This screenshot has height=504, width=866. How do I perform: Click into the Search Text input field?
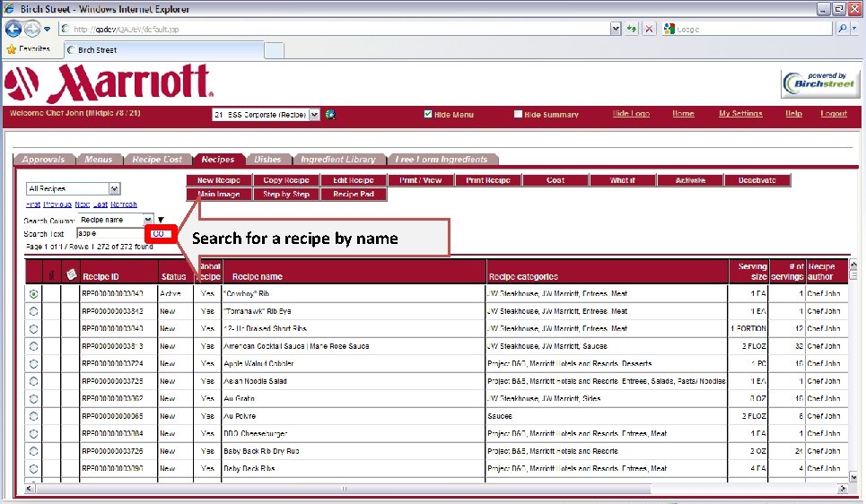click(111, 233)
